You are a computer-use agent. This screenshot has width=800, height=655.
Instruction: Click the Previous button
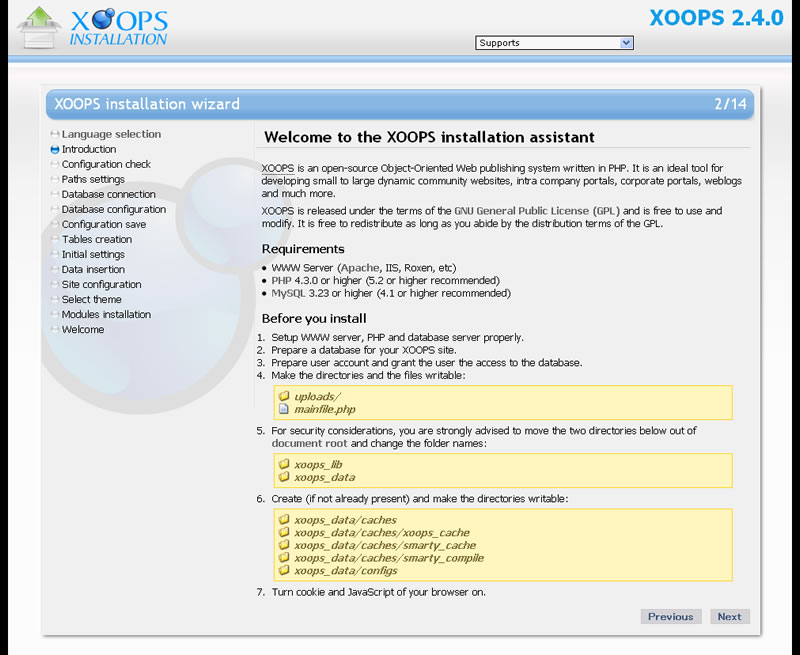[671, 616]
